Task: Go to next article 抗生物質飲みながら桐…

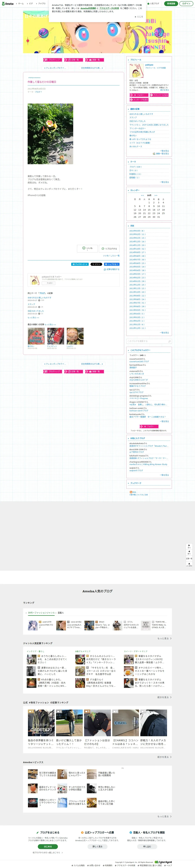Action: click(x=92, y=68)
